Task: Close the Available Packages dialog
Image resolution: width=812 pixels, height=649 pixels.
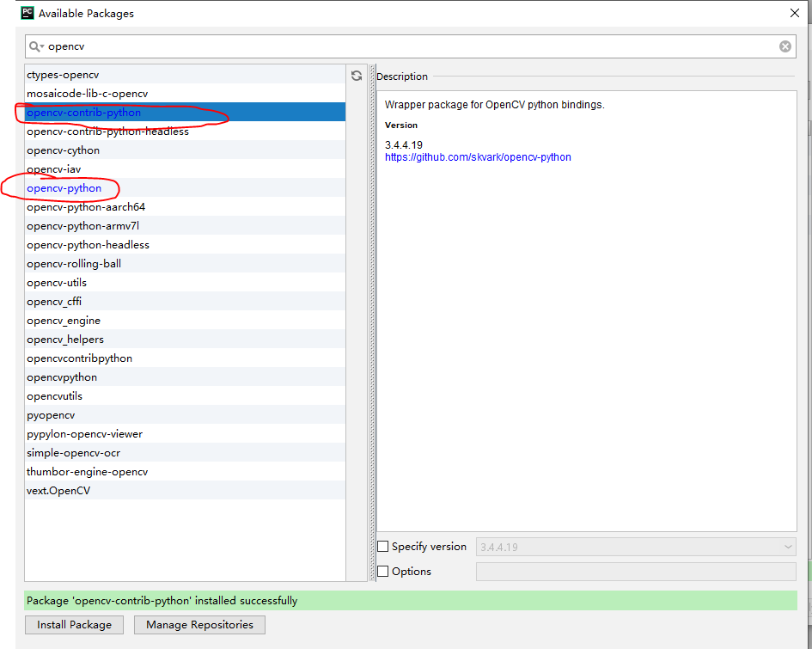Action: coord(795,13)
